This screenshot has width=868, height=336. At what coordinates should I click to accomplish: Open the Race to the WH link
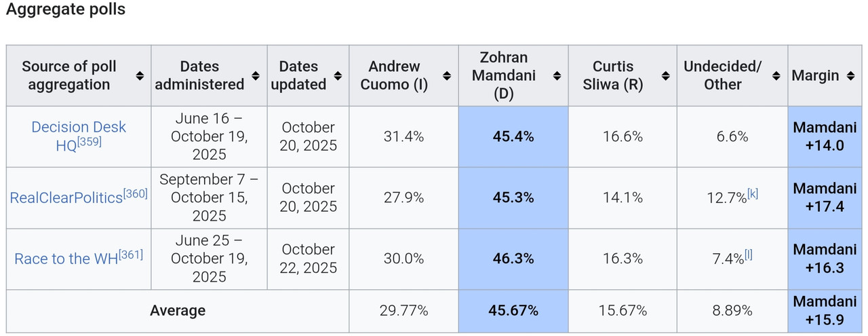pos(66,259)
